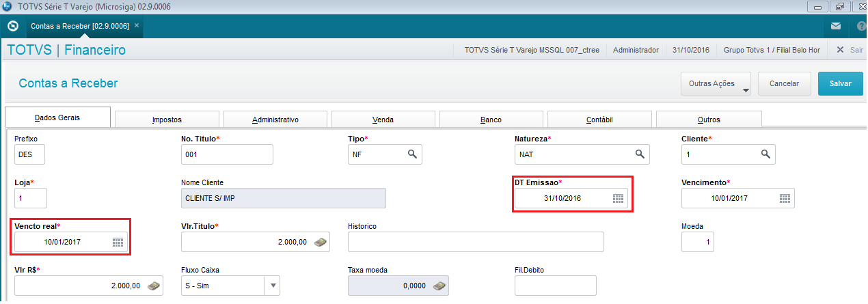This screenshot has height=304, width=868.
Task: Click the Vlr R$ calculator icon
Action: tap(154, 286)
